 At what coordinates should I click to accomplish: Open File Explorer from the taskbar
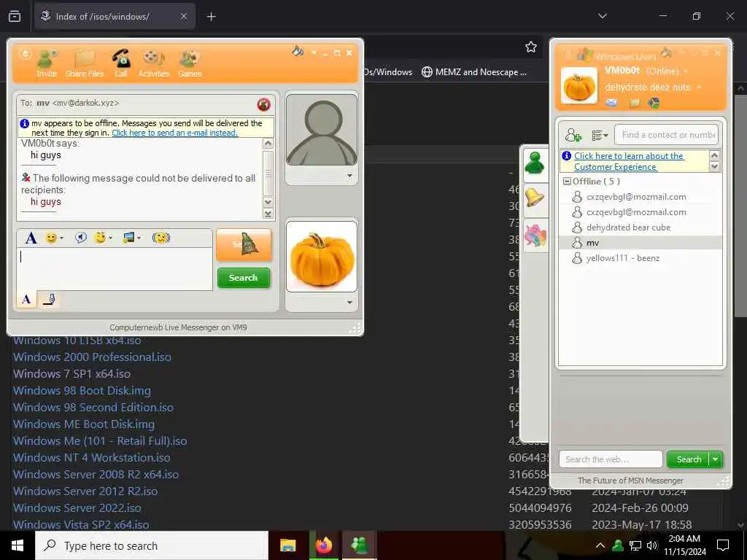287,545
